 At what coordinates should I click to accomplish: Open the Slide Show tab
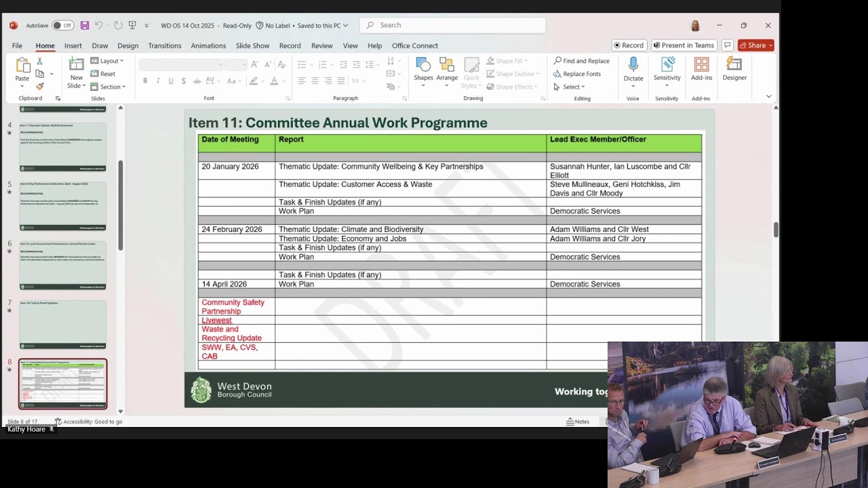(252, 45)
